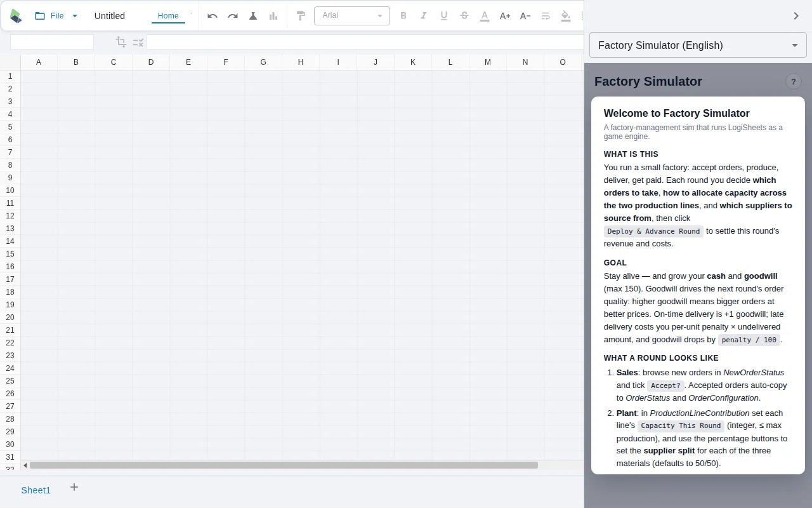The width and height of the screenshot is (812, 508).
Task: Select column A header
Action: click(x=39, y=62)
